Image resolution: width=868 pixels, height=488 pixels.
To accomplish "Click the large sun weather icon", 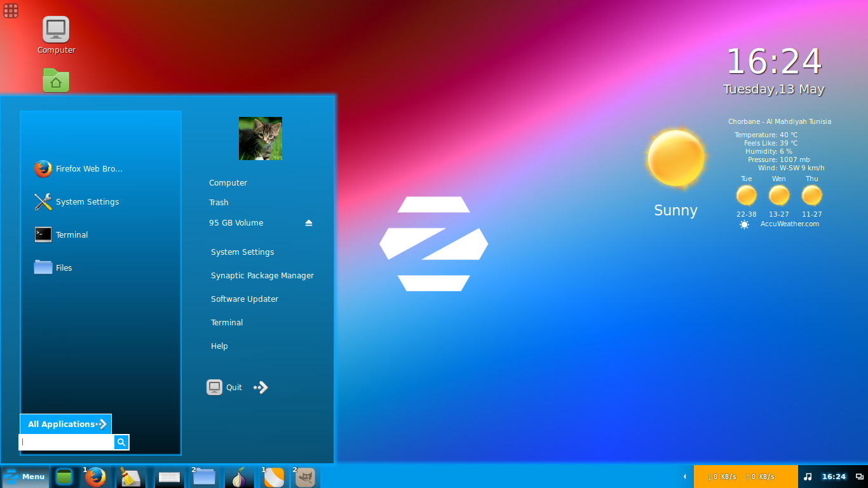I will tap(675, 158).
